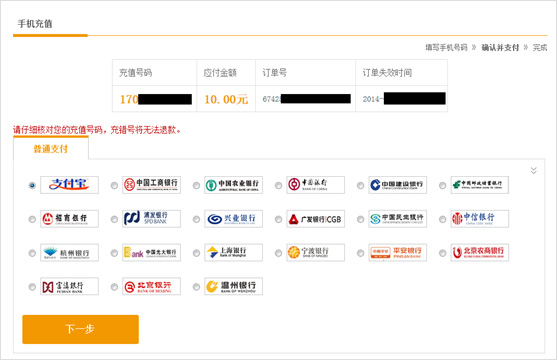Click the China Construction Bank 中国建设银行 logo
Screen dimensions: 558x360
coord(398,185)
